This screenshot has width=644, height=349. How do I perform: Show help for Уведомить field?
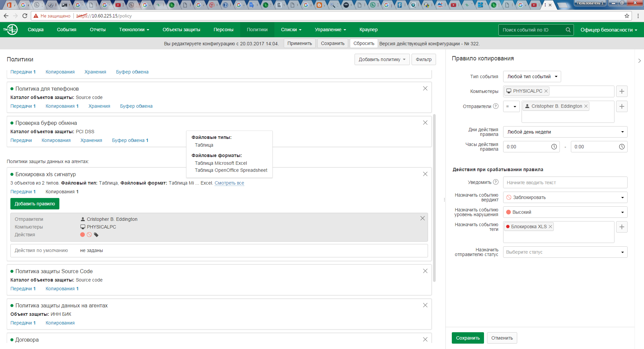pyautogui.click(x=496, y=182)
